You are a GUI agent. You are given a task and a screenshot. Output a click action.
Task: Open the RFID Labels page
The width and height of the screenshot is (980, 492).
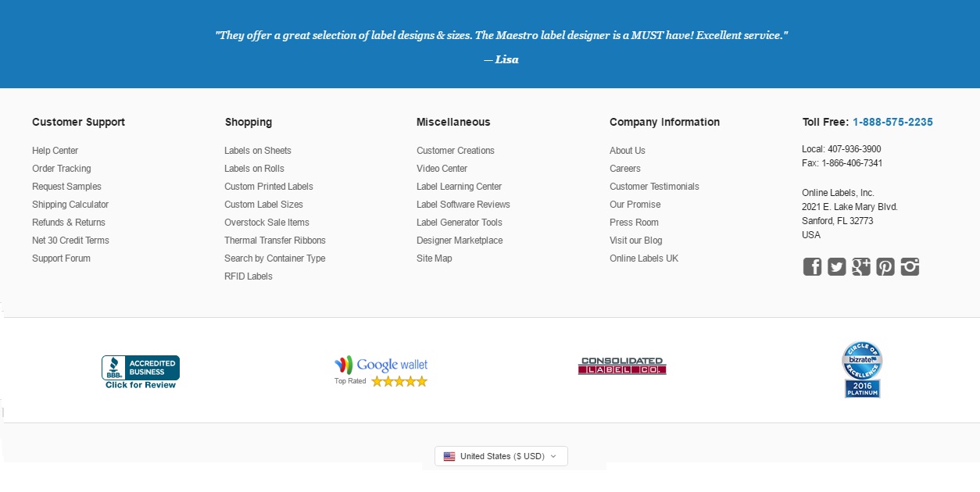coord(249,276)
